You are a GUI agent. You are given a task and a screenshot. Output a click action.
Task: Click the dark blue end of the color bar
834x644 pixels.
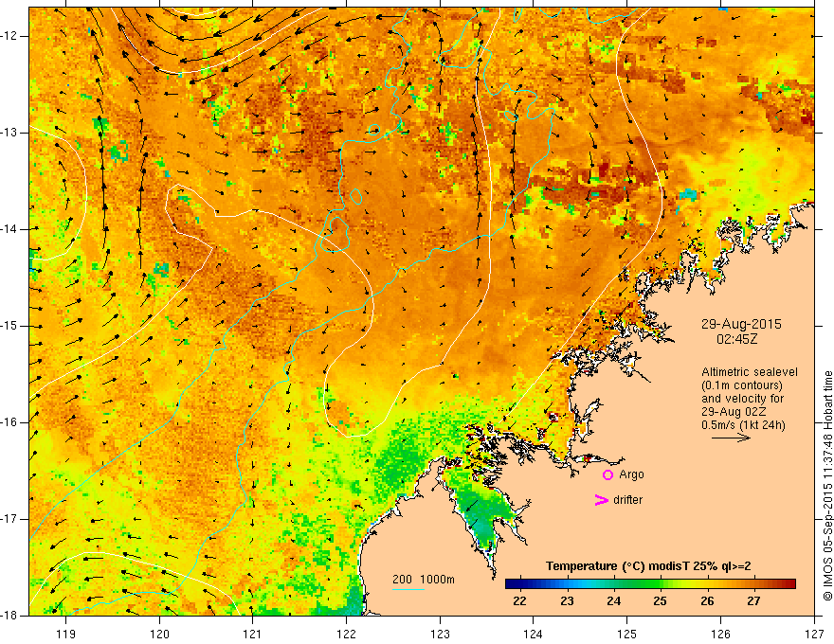512,584
